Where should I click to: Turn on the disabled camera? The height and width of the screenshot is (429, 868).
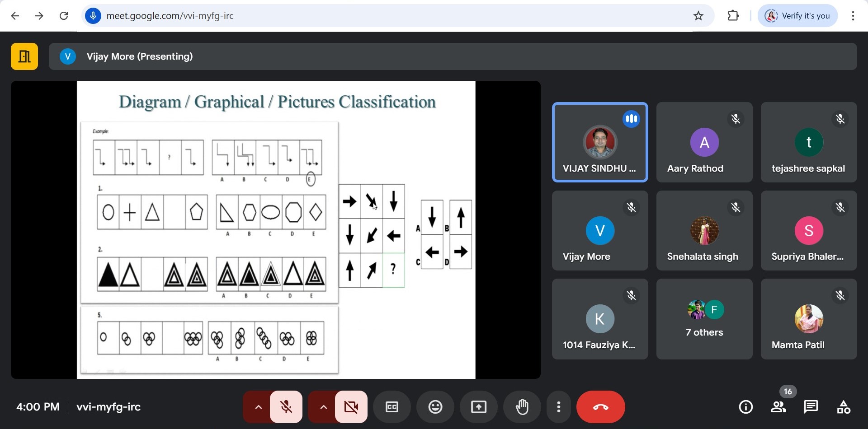pos(351,407)
